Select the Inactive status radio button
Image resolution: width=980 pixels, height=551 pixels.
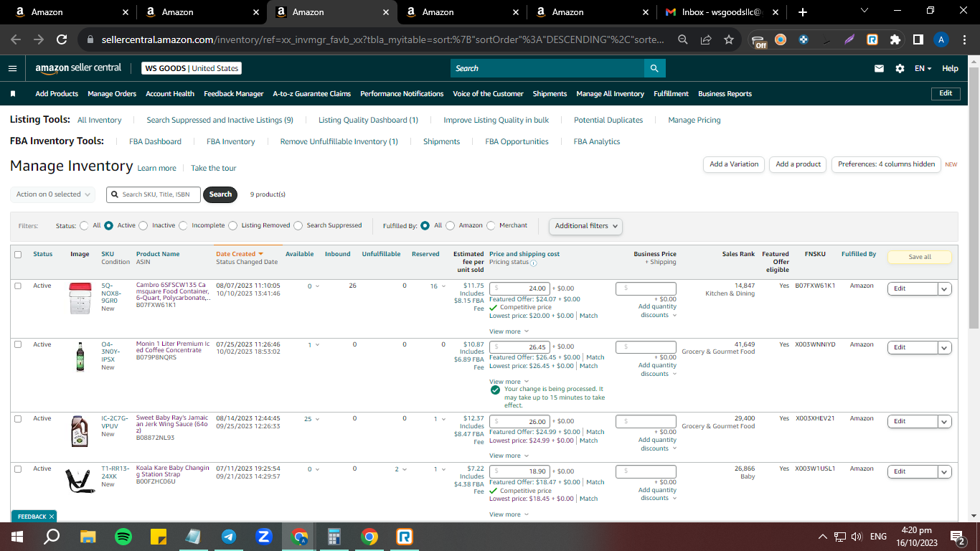pos(143,225)
